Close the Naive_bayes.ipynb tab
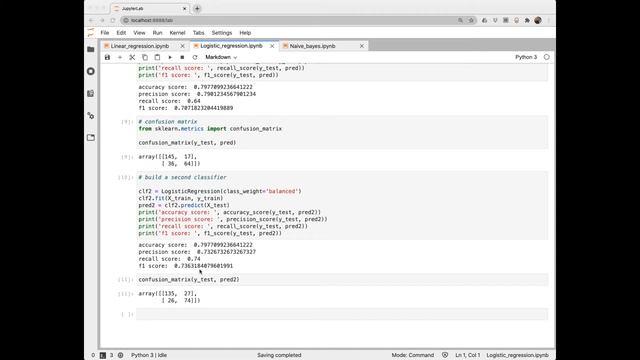This screenshot has width=640, height=360. pos(362,46)
